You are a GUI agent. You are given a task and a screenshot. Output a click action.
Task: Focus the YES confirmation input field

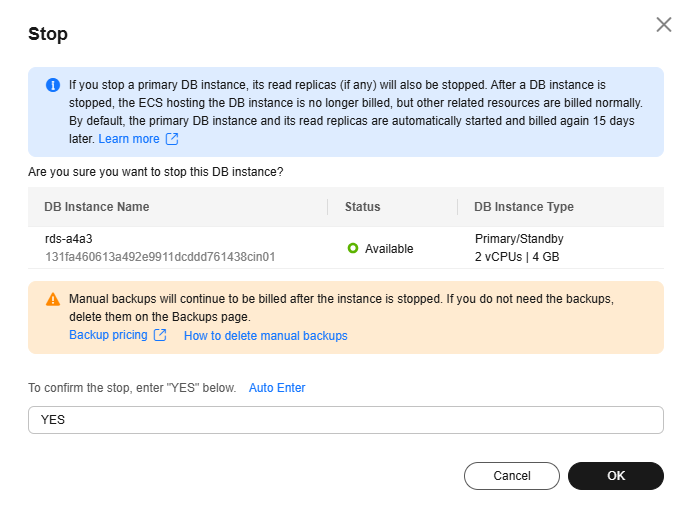(x=346, y=420)
